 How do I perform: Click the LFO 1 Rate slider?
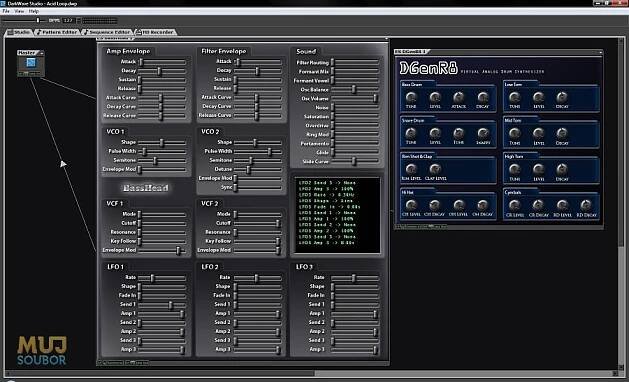pos(162,278)
